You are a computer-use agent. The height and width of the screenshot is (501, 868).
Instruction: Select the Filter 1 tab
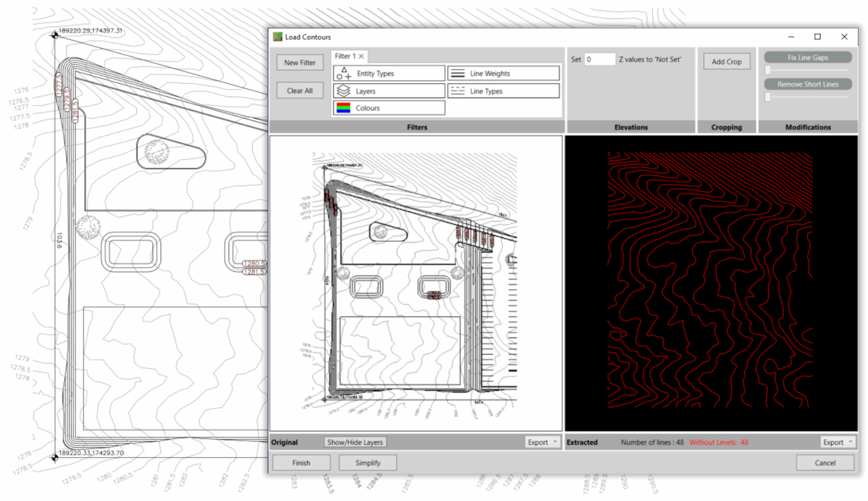(x=345, y=56)
